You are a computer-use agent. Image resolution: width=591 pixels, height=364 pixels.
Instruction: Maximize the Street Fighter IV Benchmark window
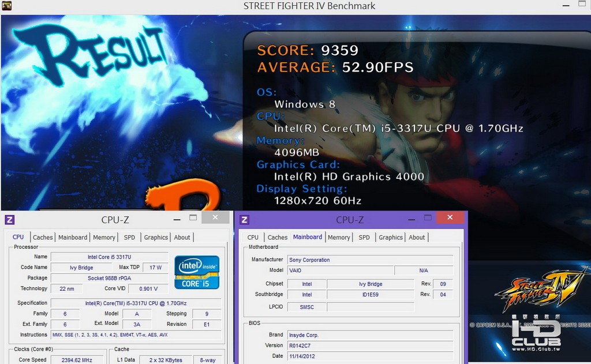coord(582,4)
